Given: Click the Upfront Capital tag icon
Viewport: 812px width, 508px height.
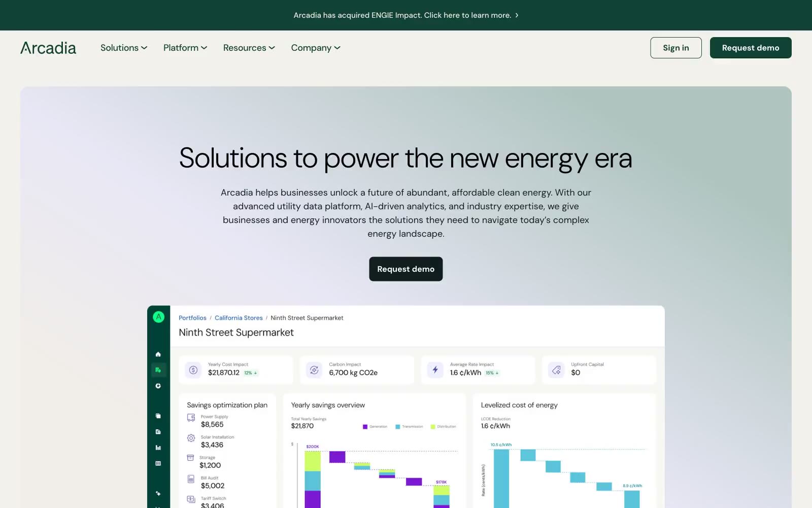Looking at the screenshot, I should pos(556,370).
